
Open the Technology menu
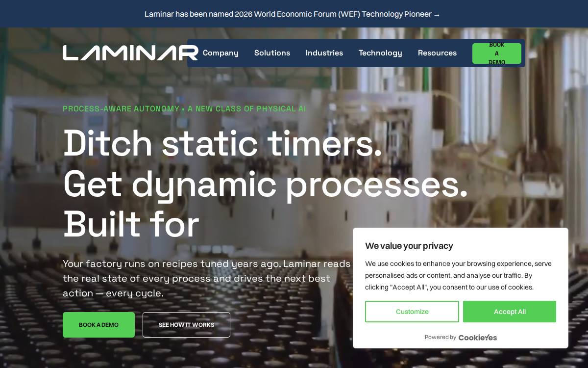[380, 53]
